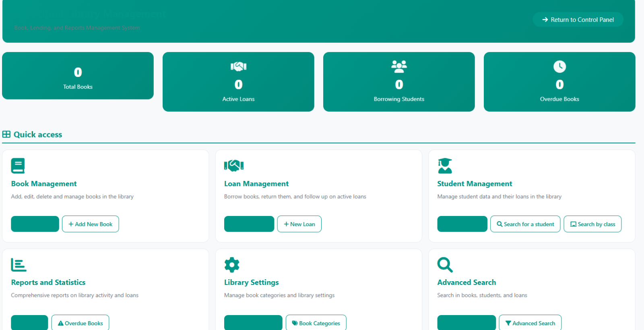The image size is (644, 330).
Task: Add a new book
Action: pos(91,224)
